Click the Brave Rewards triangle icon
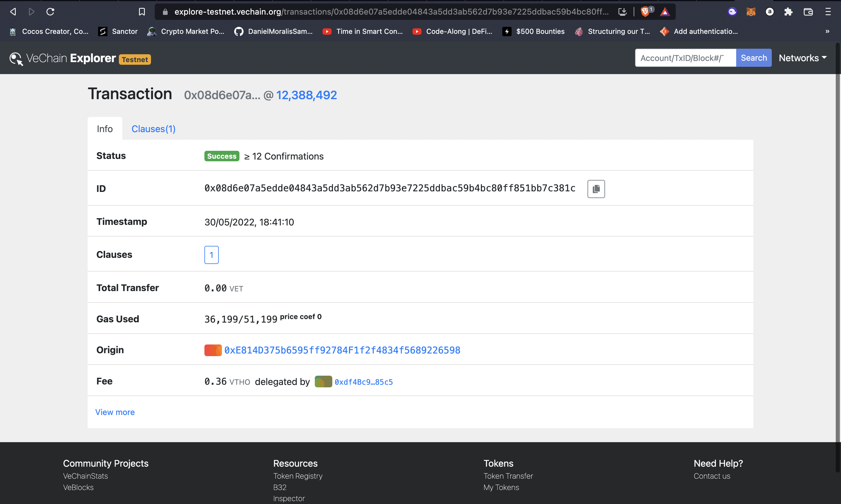The height and width of the screenshot is (504, 841). [665, 12]
